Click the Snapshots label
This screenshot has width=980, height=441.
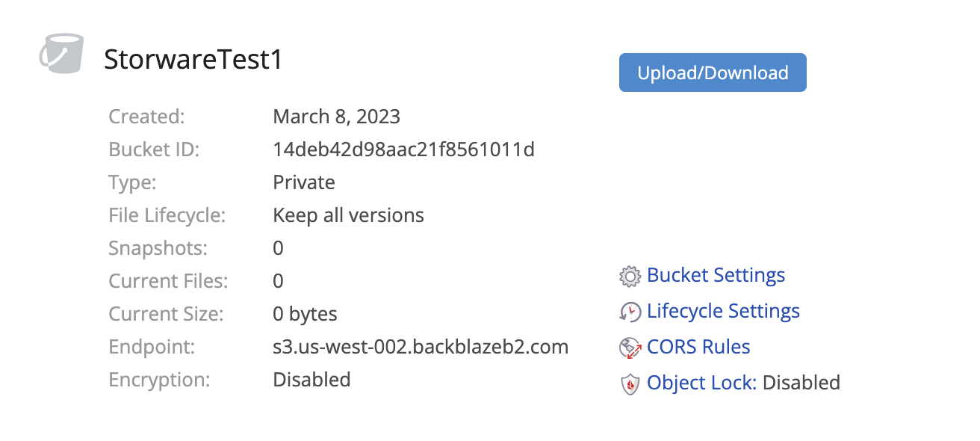coord(158,248)
